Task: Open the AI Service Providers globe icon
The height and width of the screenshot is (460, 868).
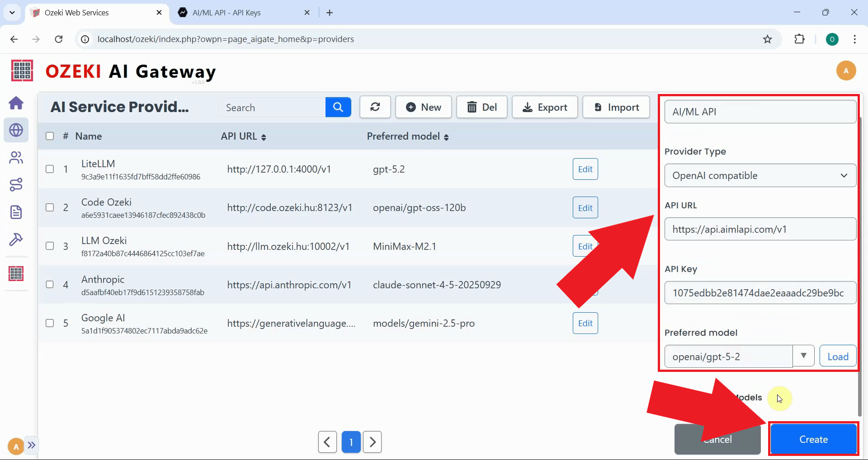Action: click(16, 130)
